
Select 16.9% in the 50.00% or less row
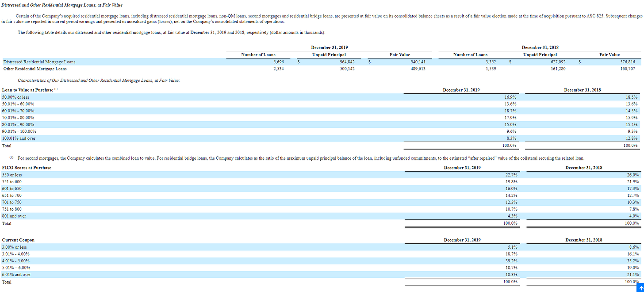tap(510, 97)
